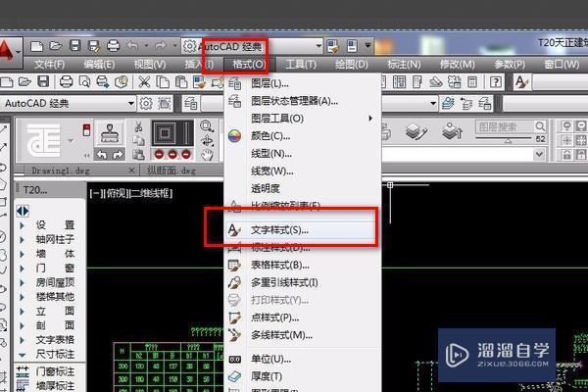Open the 文件(F) menu

[x=50, y=65]
